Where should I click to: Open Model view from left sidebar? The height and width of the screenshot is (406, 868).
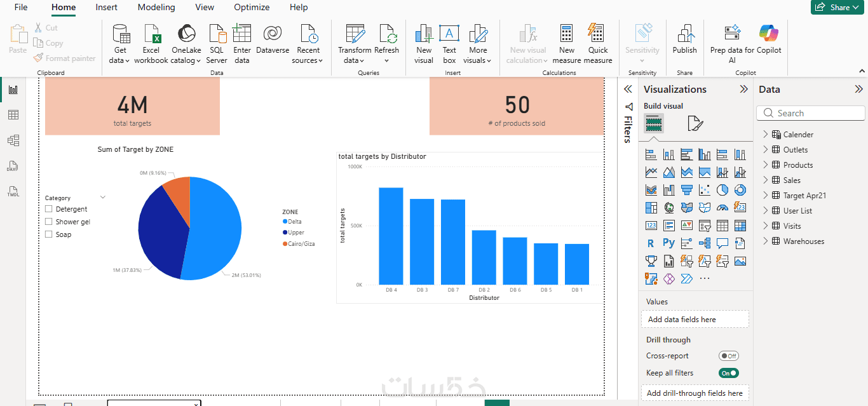[13, 140]
